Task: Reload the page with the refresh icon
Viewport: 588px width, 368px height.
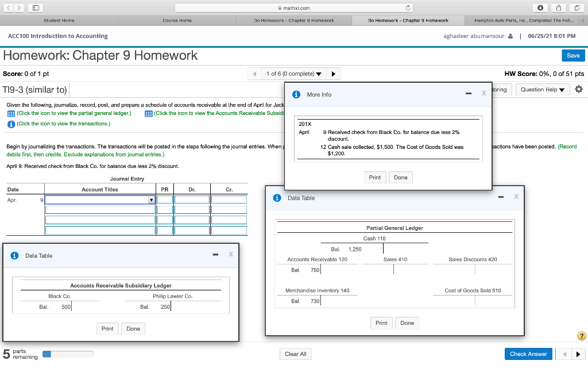Action: click(408, 7)
